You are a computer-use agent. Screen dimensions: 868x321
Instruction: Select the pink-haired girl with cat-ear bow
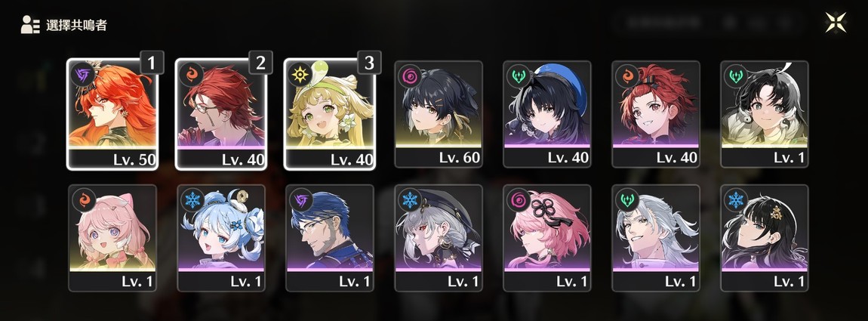[112, 238]
